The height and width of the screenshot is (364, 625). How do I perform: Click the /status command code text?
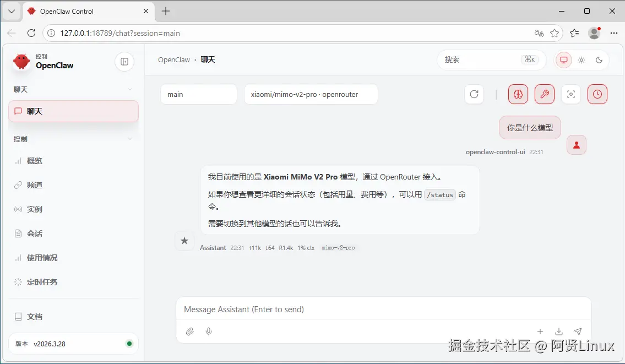(x=440, y=195)
